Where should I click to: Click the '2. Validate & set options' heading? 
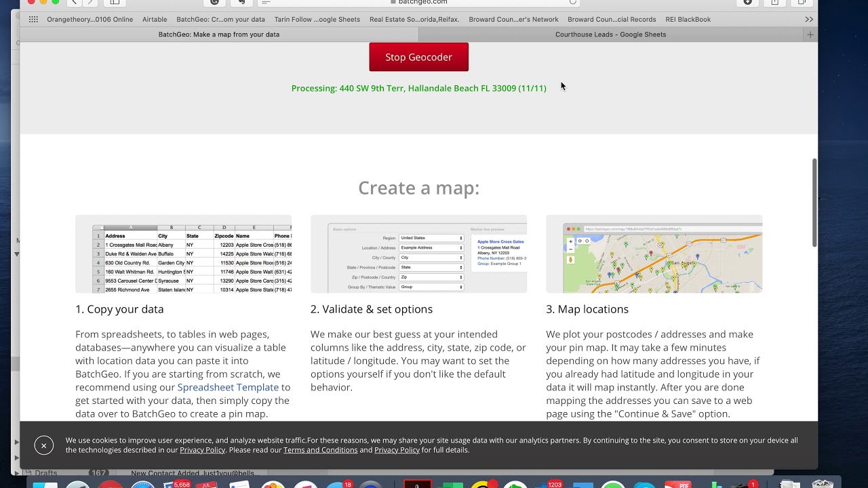(372, 309)
